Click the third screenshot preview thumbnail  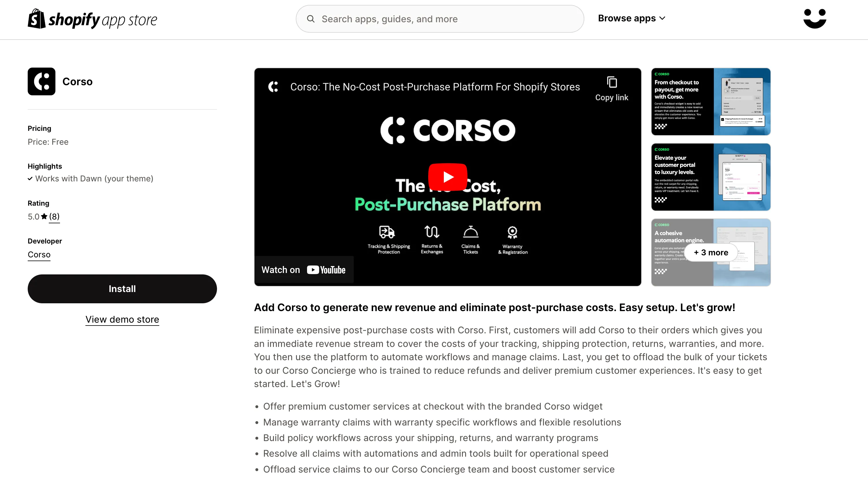tap(711, 252)
